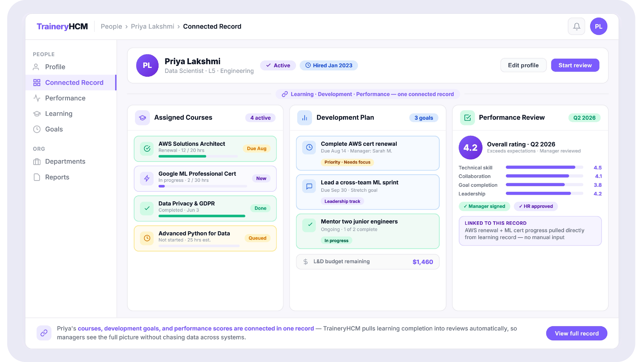The height and width of the screenshot is (362, 644).
Task: Click the Done tag on Data Privacy course
Action: 260,208
